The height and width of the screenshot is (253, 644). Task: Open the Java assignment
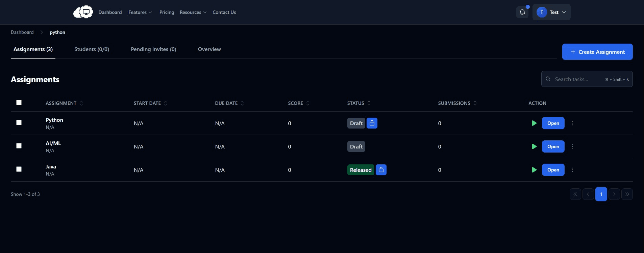click(553, 170)
